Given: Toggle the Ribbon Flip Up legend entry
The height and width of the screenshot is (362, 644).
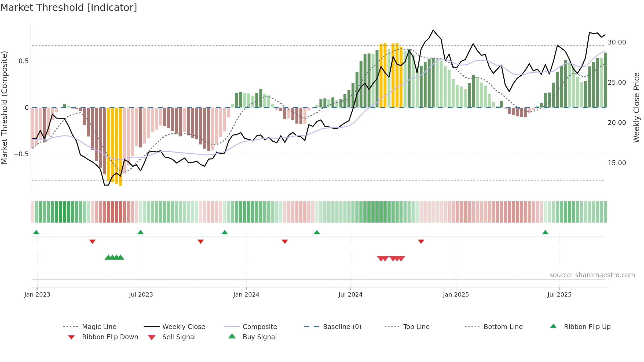Looking at the screenshot, I should tap(580, 327).
